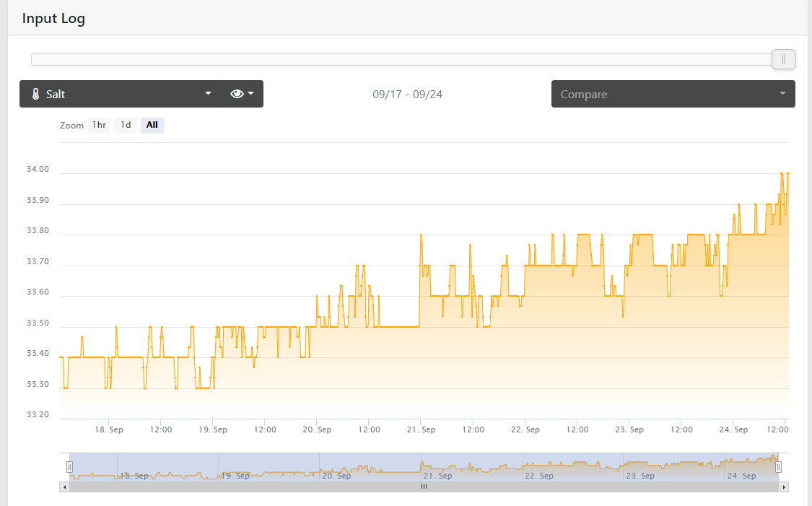The image size is (812, 506).
Task: Click the 33.70 y-axis label
Action: click(38, 261)
